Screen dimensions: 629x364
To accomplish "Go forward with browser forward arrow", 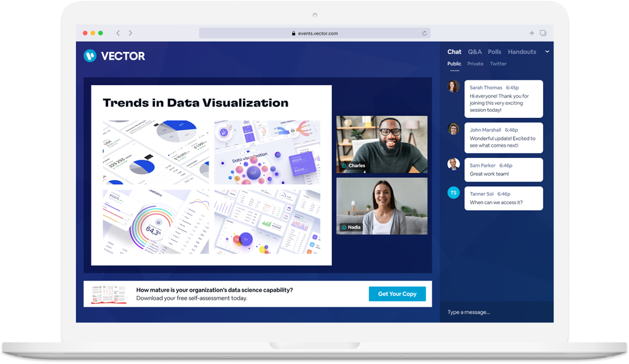I will pos(130,33).
